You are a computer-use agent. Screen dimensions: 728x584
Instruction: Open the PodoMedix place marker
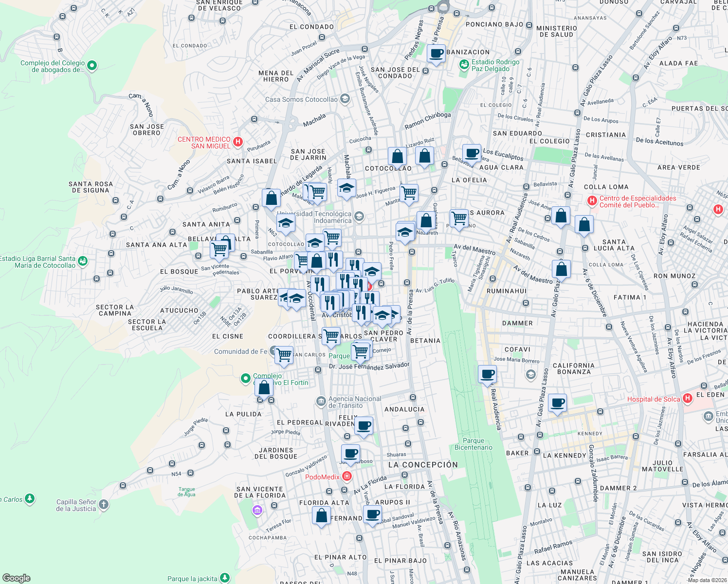tap(346, 475)
